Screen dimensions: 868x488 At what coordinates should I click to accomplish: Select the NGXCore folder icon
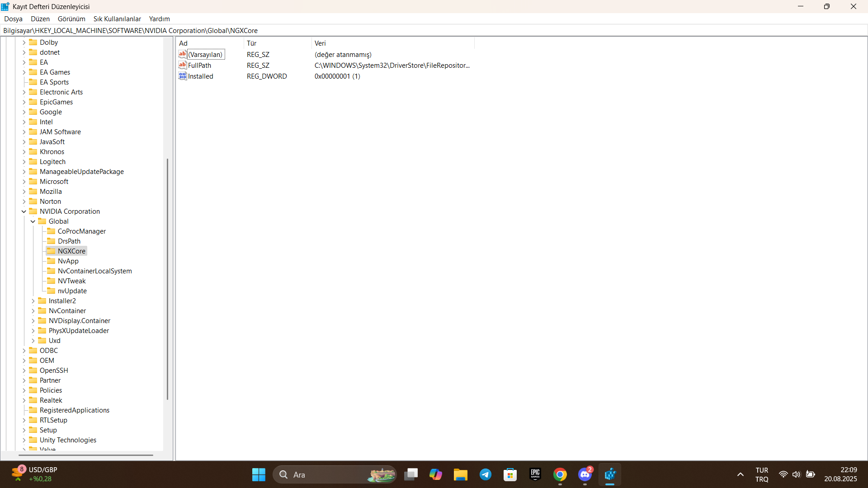point(51,251)
